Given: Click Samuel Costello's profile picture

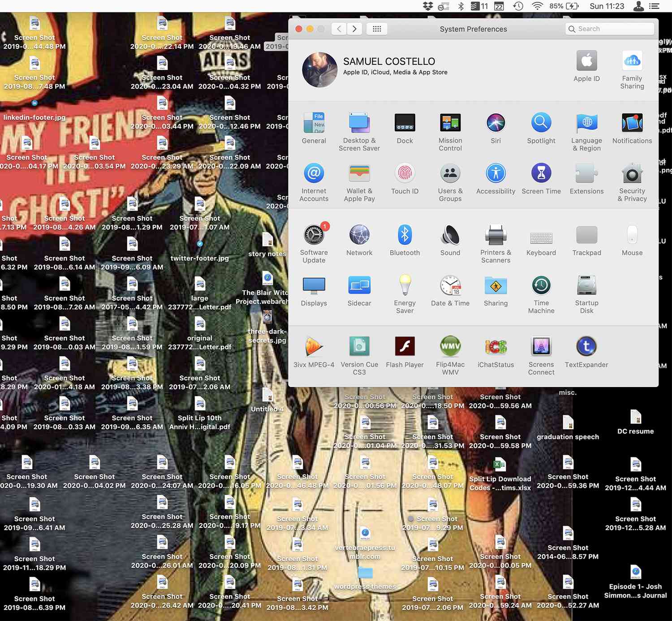Looking at the screenshot, I should [319, 69].
